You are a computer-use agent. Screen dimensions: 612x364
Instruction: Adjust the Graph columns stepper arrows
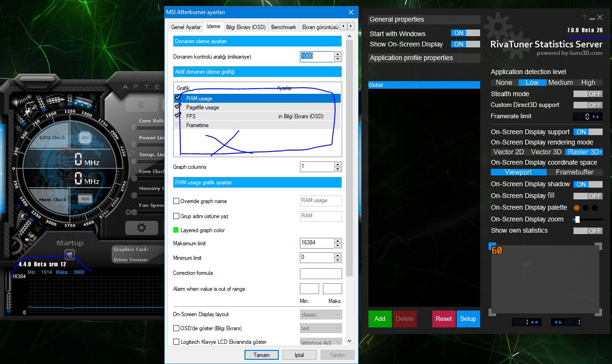click(338, 167)
